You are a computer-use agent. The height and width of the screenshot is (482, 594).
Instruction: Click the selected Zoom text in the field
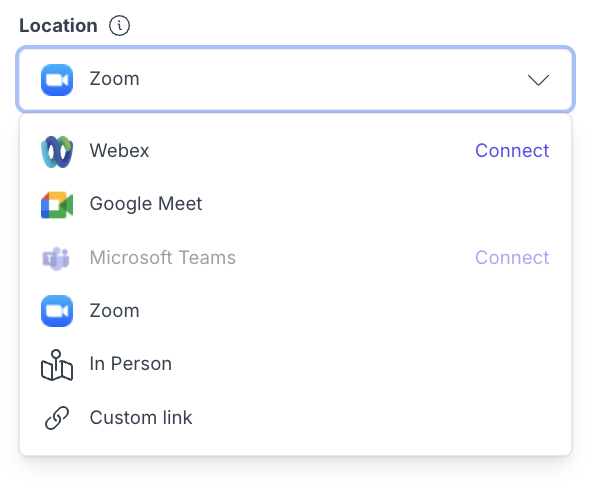click(x=114, y=79)
